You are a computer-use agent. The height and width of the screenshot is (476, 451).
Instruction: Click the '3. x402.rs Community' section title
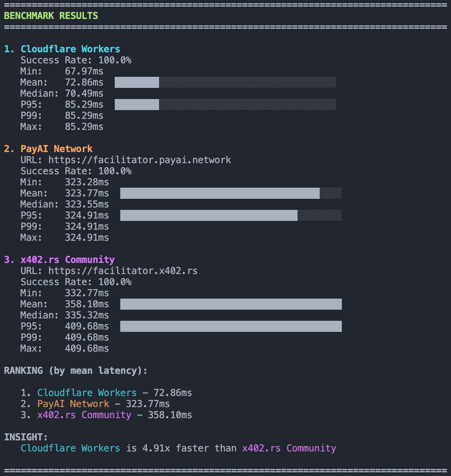(59, 260)
